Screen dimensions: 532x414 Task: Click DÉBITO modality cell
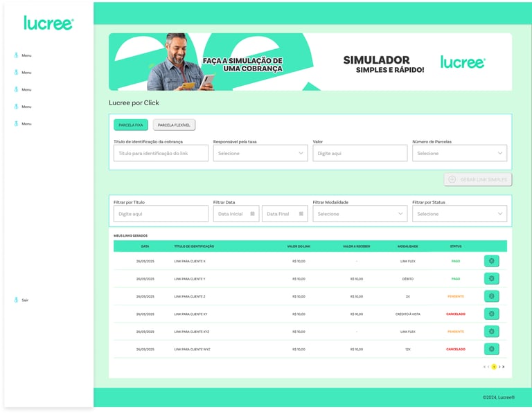point(408,279)
